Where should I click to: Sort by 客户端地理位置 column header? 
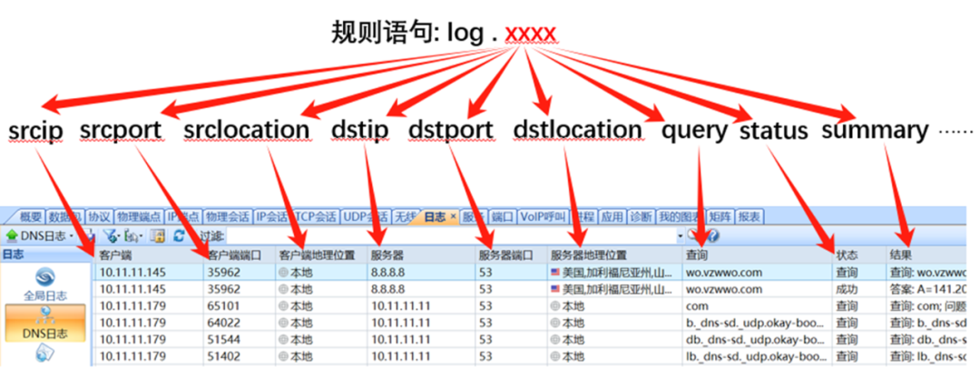pyautogui.click(x=320, y=254)
